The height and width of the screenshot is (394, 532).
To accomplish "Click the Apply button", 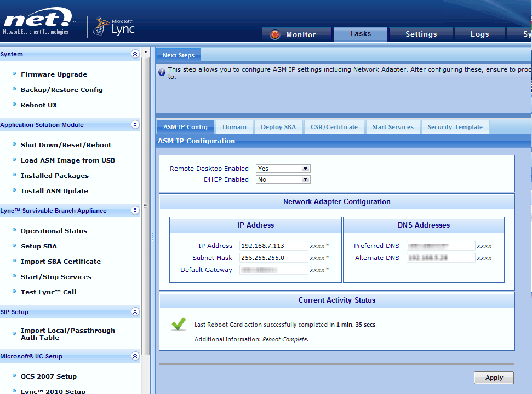I will click(493, 377).
